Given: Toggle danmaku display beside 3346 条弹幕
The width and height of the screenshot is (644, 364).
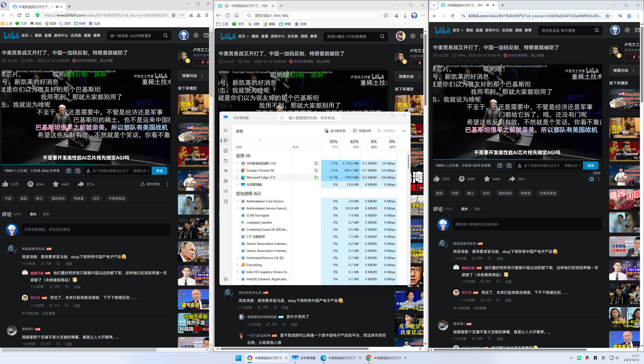Looking at the screenshot, I should [x=69, y=171].
